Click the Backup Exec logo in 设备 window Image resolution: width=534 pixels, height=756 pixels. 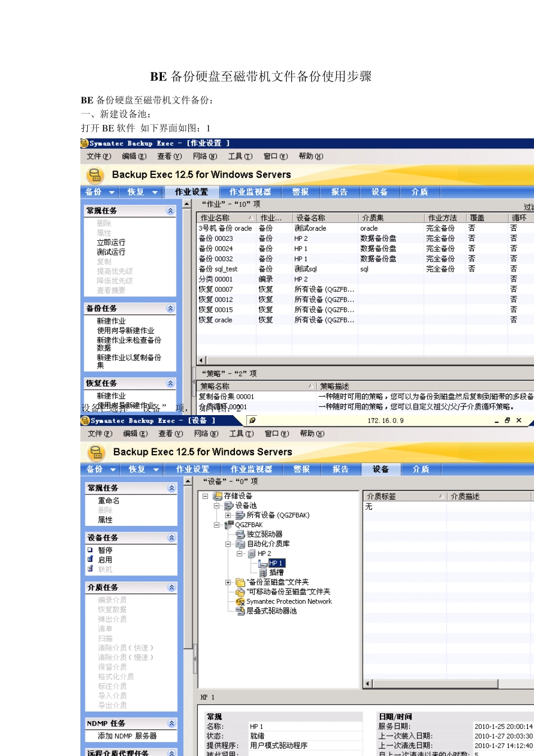coord(96,452)
